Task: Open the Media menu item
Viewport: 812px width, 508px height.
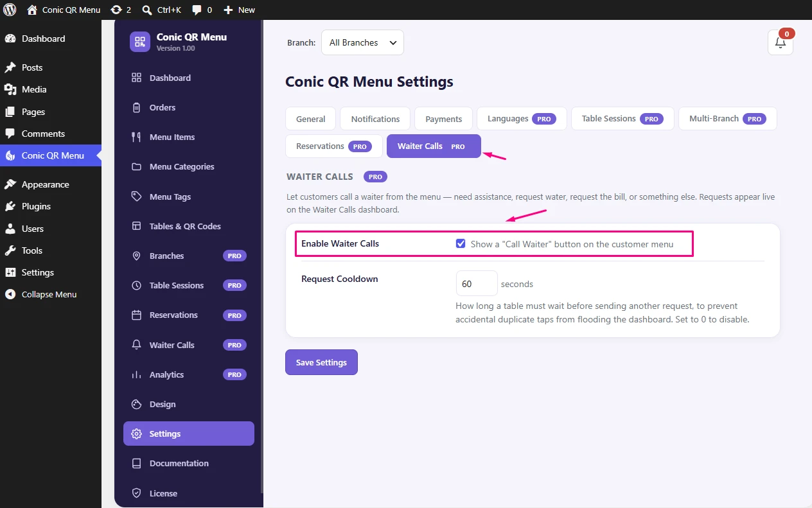Action: point(51,89)
